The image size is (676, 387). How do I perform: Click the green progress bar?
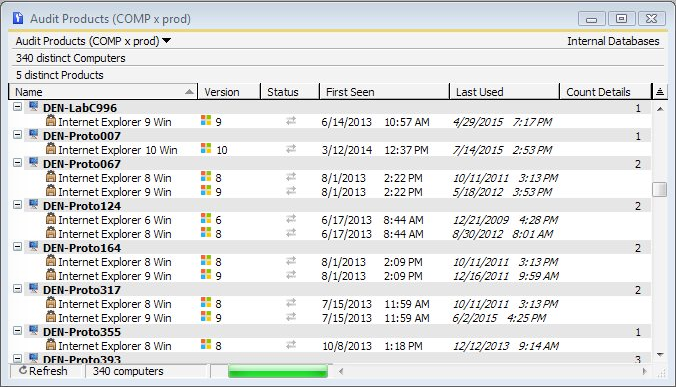coord(278,371)
